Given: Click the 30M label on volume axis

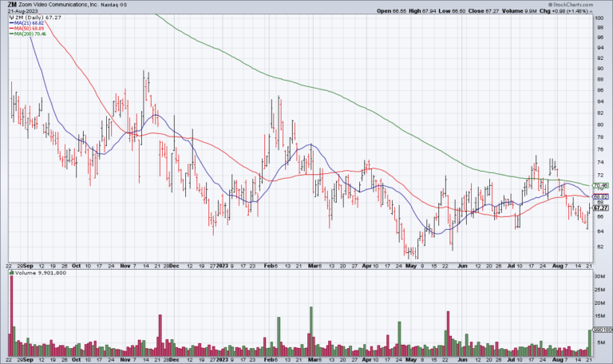Looking at the screenshot, I should 598,275.
